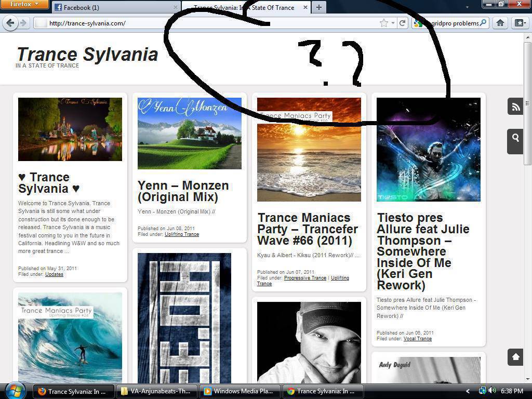Open the RSS feed icon on the sidebar
This screenshot has width=532, height=399.
(x=515, y=107)
